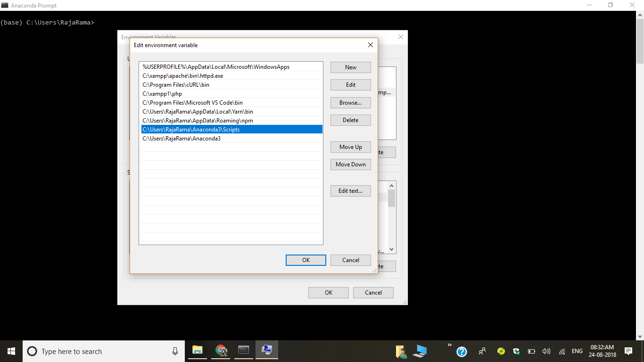The height and width of the screenshot is (362, 644).
Task: Click OK in the Environment Variables window
Action: pyautogui.click(x=329, y=293)
